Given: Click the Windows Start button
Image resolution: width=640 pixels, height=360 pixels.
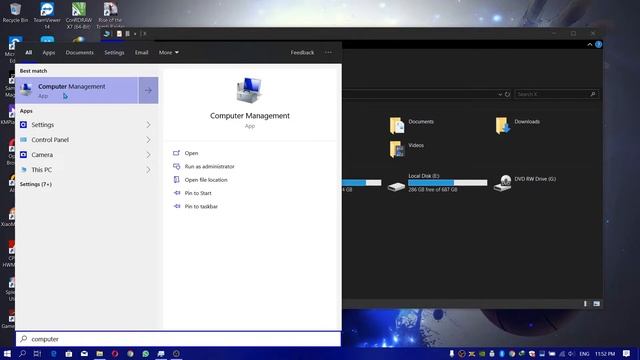Looking at the screenshot, I should [7, 353].
